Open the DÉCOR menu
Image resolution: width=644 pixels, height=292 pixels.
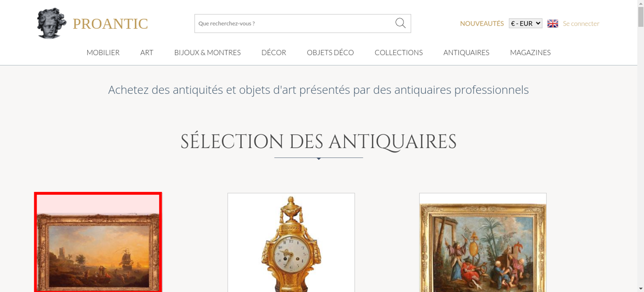tap(274, 52)
